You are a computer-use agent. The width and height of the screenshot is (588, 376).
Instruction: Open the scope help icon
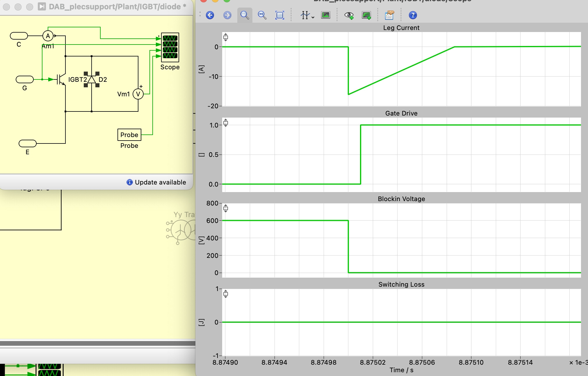(413, 15)
